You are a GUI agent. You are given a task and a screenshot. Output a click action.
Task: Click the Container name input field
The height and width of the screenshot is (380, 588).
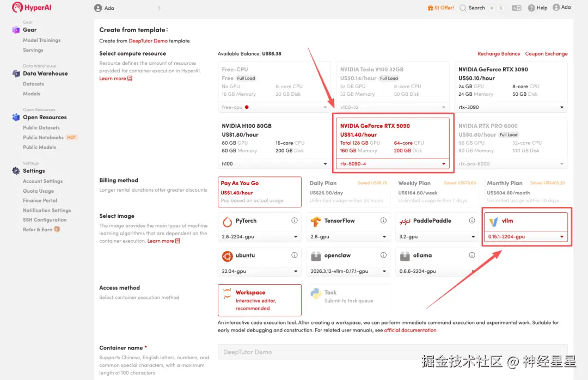(x=393, y=352)
